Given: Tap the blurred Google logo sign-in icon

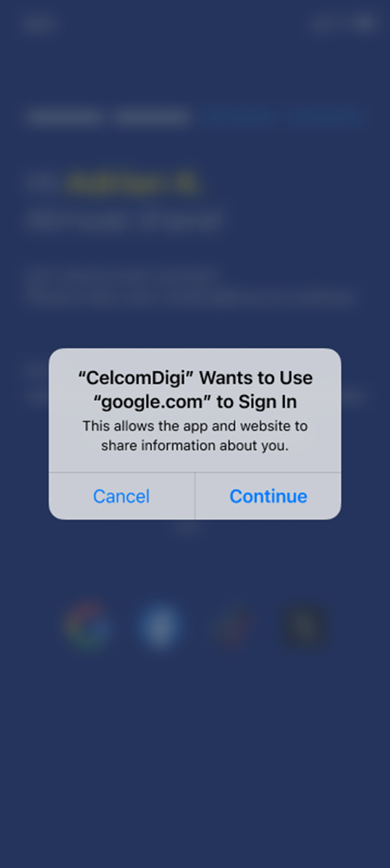Looking at the screenshot, I should click(87, 626).
